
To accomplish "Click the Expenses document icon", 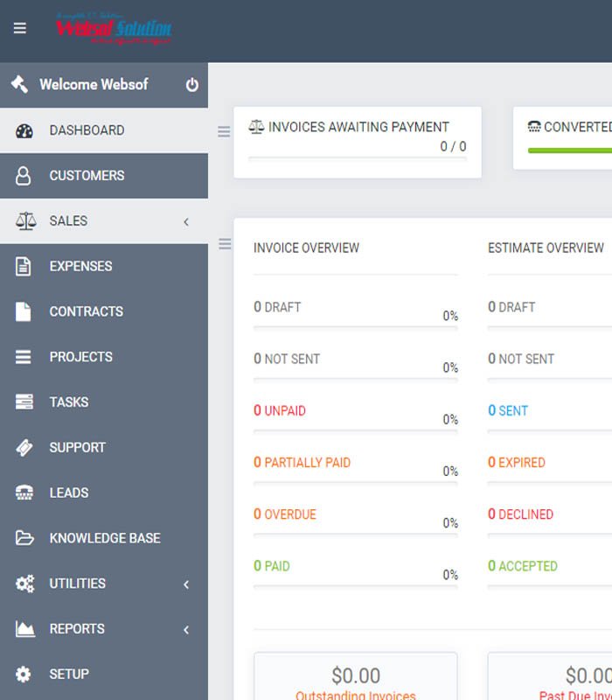I will tap(24, 267).
